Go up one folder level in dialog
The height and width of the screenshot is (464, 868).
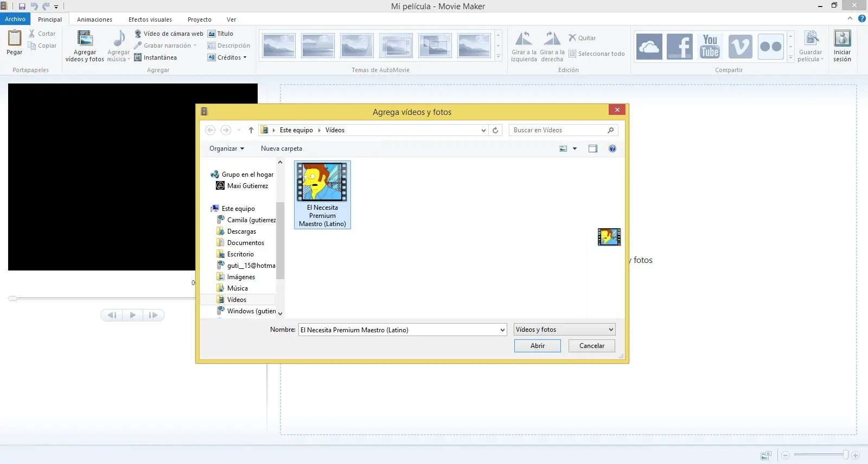coord(251,130)
